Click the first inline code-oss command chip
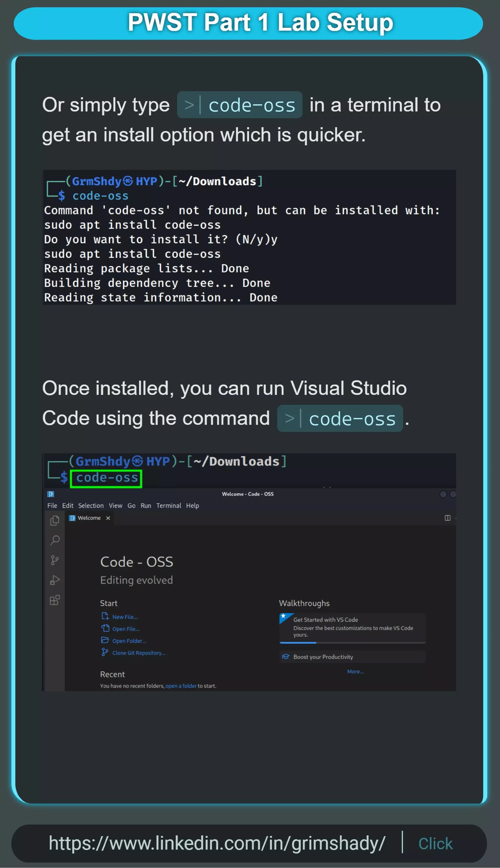 (240, 105)
